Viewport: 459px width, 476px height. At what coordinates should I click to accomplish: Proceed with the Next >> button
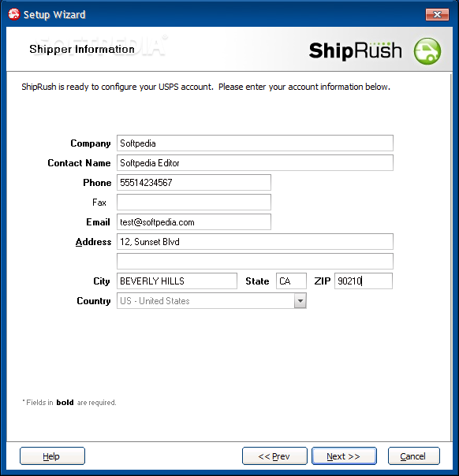[344, 456]
